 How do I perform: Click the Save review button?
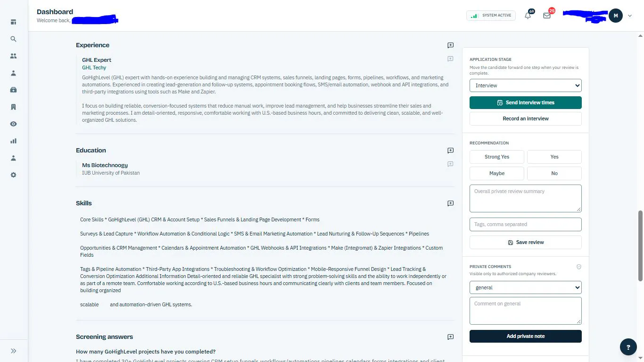pos(525,242)
